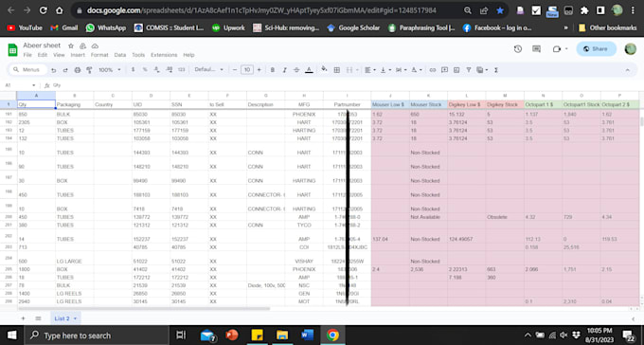Screen dimensions: 644x345
Task: Open the Meet video call button
Action: [x=560, y=49]
